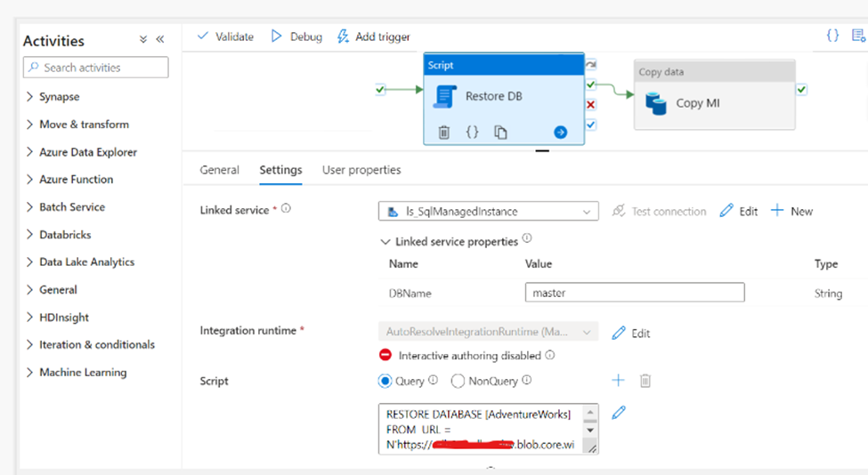Viewport: 868px width, 475px height.
Task: Click the red failure connector on Restore DB
Action: click(x=590, y=104)
